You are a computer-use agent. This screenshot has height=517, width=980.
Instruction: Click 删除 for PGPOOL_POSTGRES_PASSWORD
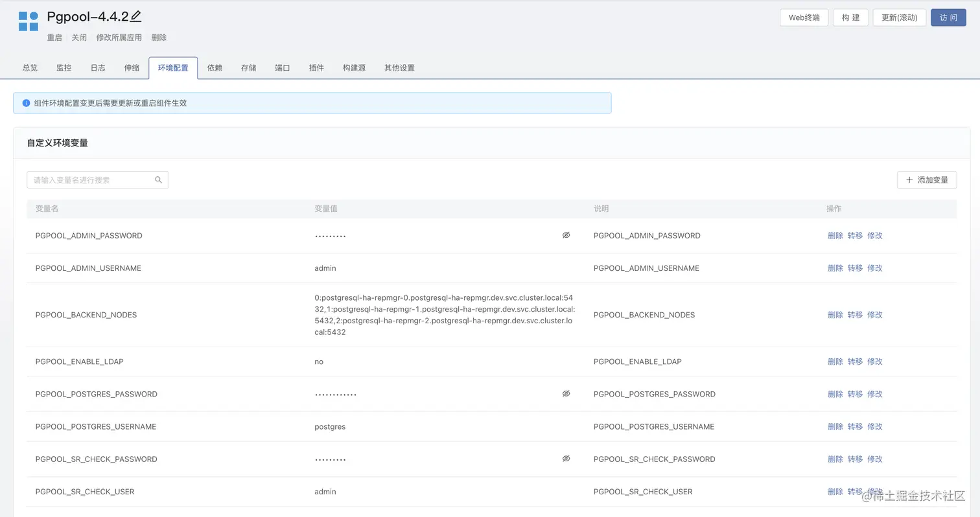(835, 394)
